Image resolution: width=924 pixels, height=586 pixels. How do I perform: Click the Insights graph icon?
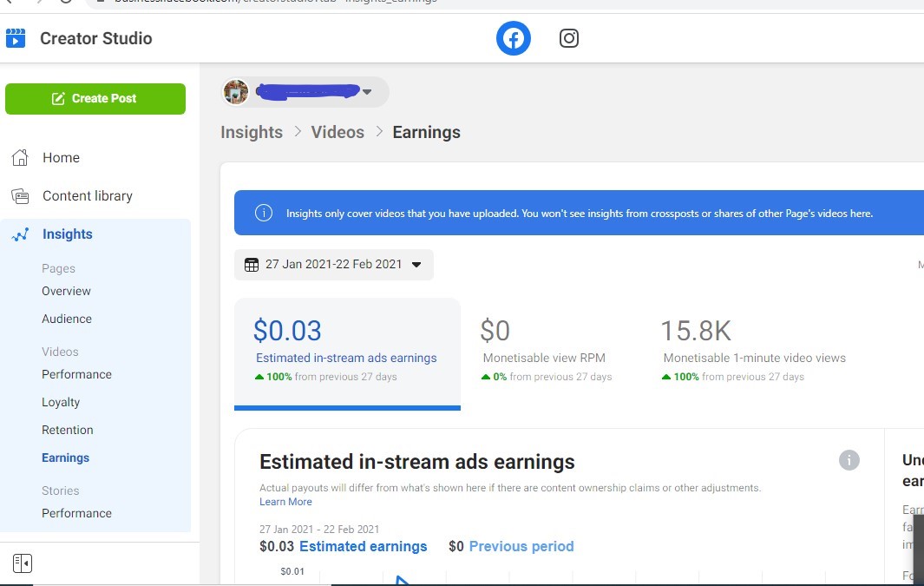click(20, 234)
